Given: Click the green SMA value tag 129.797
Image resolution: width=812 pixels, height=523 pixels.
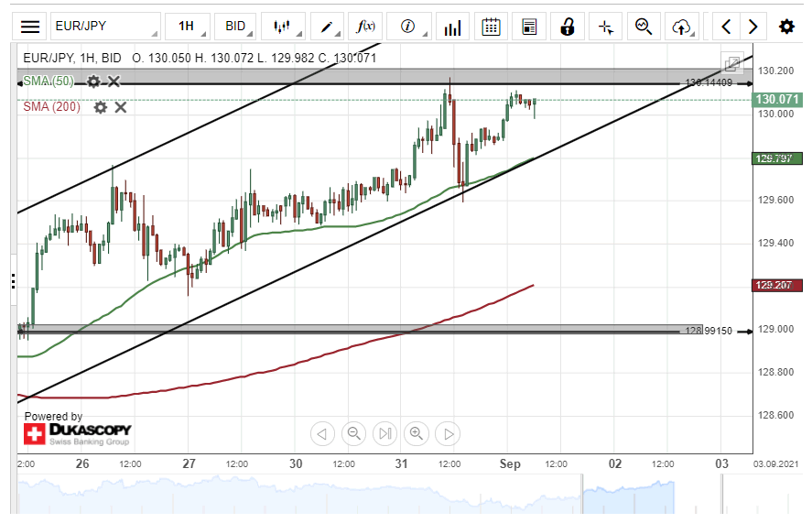Looking at the screenshot, I should [x=777, y=158].
